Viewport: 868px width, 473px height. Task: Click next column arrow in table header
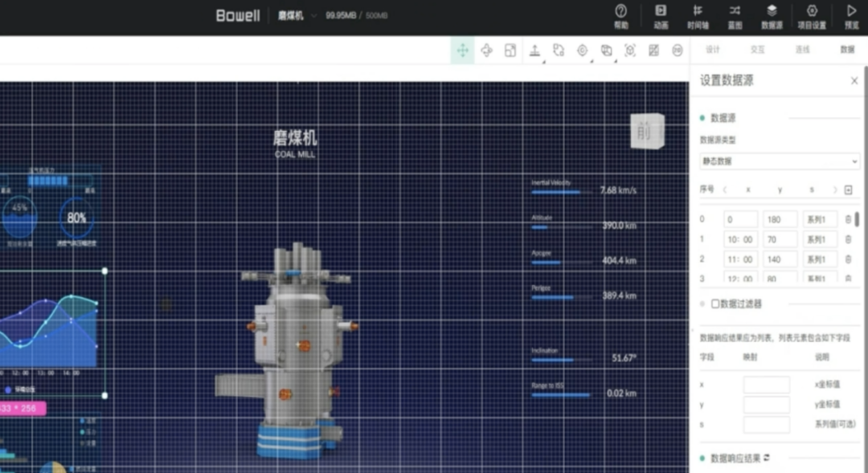[835, 190]
